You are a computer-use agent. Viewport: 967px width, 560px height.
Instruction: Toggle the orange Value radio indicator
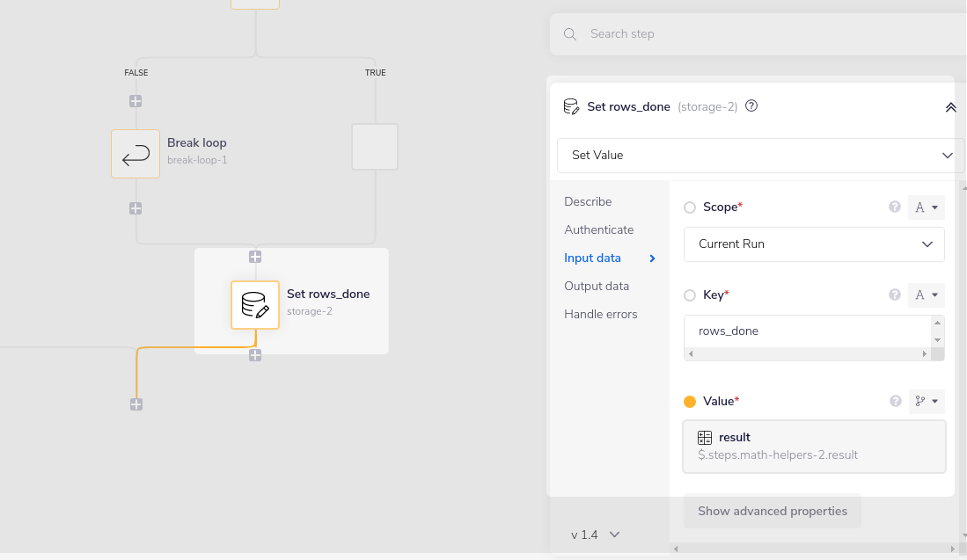690,401
